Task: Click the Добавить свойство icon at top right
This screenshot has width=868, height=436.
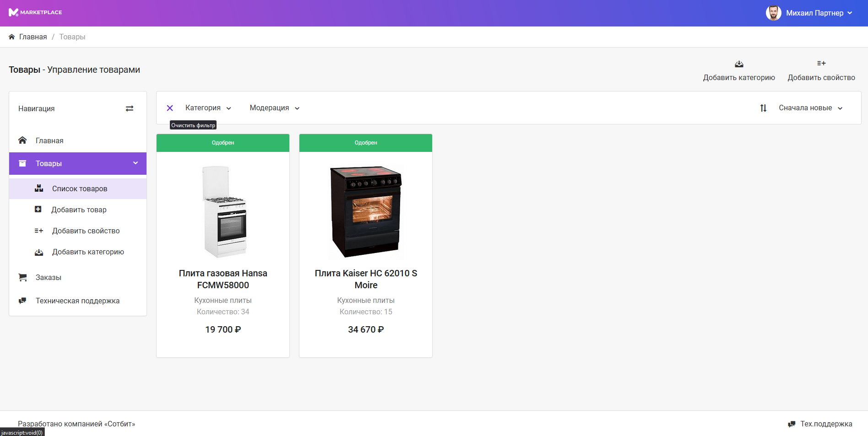Action: point(821,63)
